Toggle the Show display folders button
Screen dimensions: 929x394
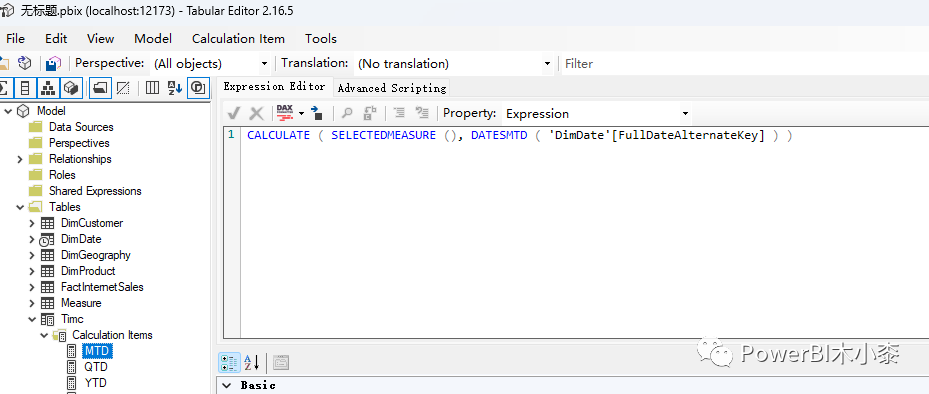tap(100, 88)
